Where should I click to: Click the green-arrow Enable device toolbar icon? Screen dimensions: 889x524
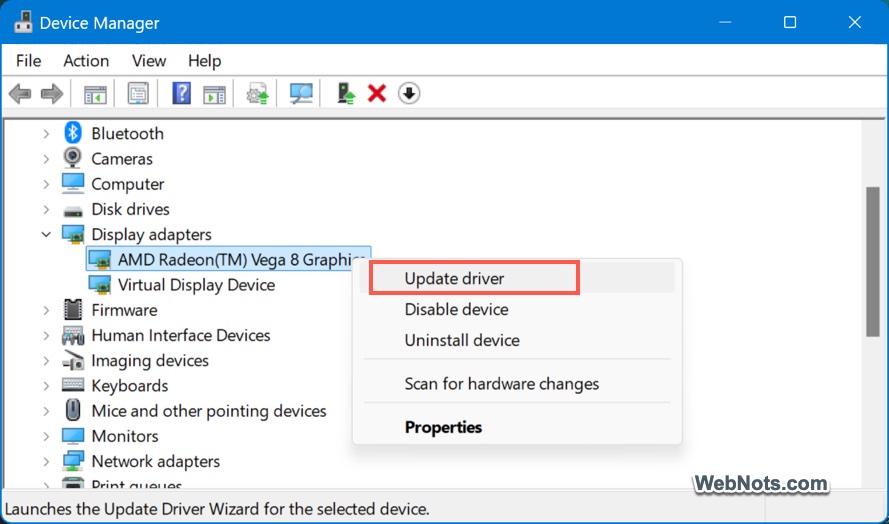[x=345, y=94]
